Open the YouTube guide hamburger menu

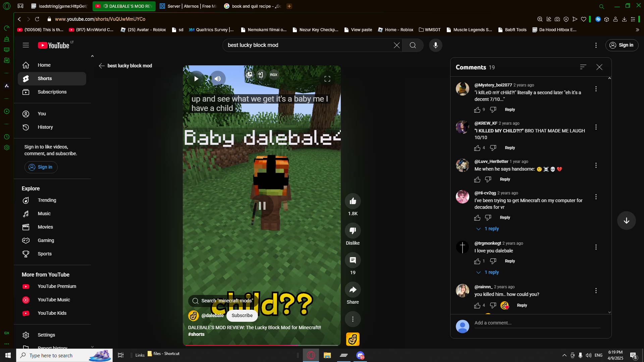[26, 45]
